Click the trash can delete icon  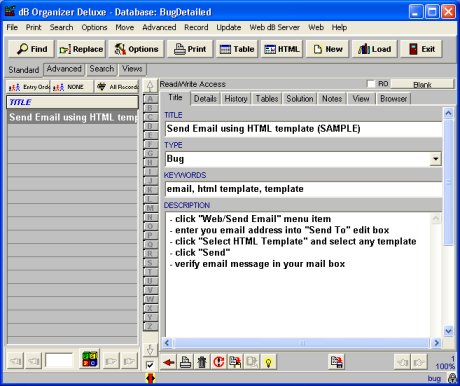point(202,362)
